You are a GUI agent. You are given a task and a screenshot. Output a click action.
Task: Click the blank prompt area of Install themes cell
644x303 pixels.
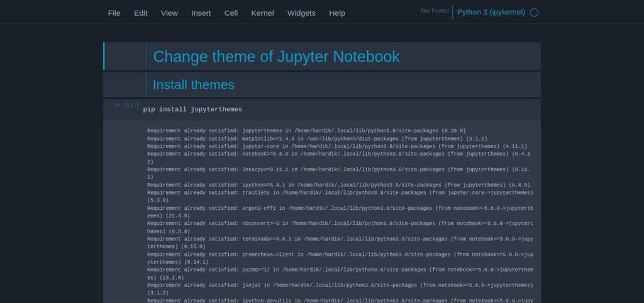(x=125, y=84)
